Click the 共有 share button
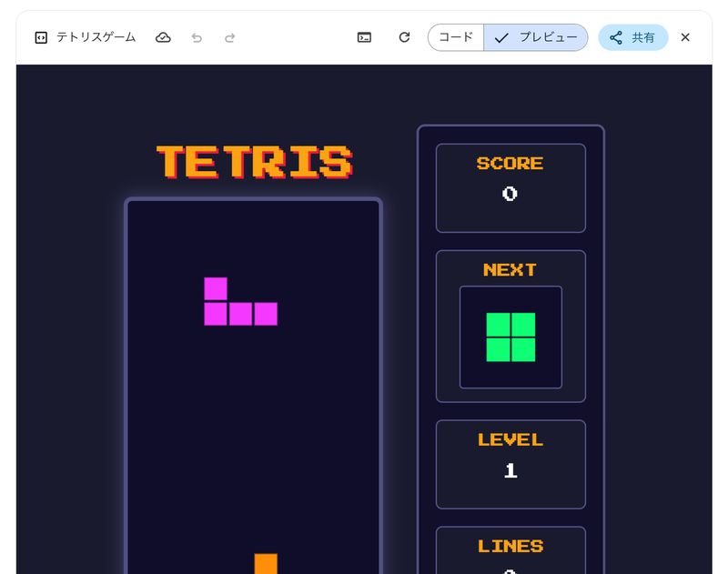This screenshot has height=574, width=728. click(x=632, y=37)
